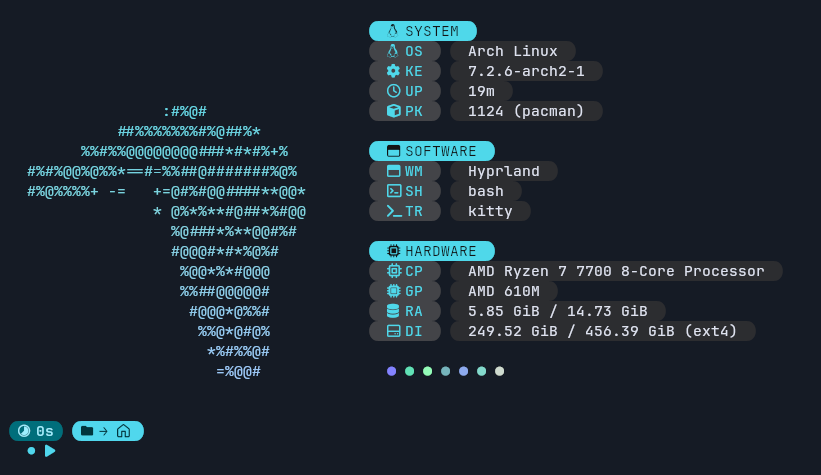Click the 'PK' key label

(x=414, y=111)
